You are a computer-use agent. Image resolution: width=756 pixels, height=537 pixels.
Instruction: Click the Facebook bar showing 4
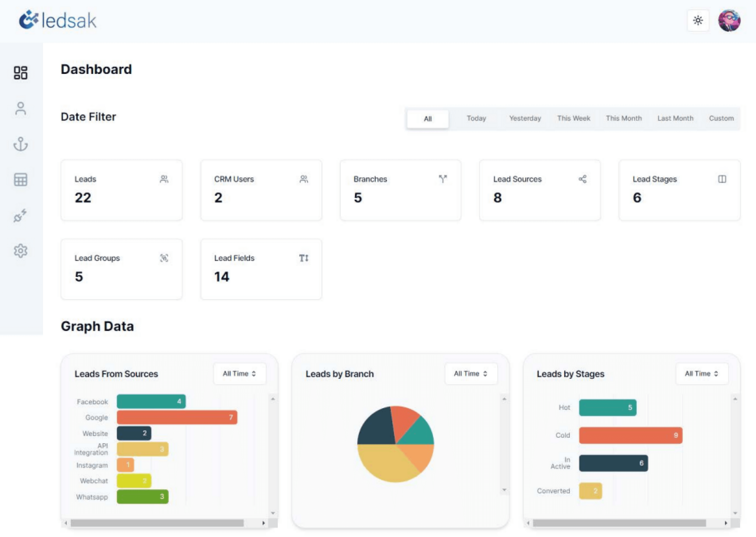pos(151,402)
